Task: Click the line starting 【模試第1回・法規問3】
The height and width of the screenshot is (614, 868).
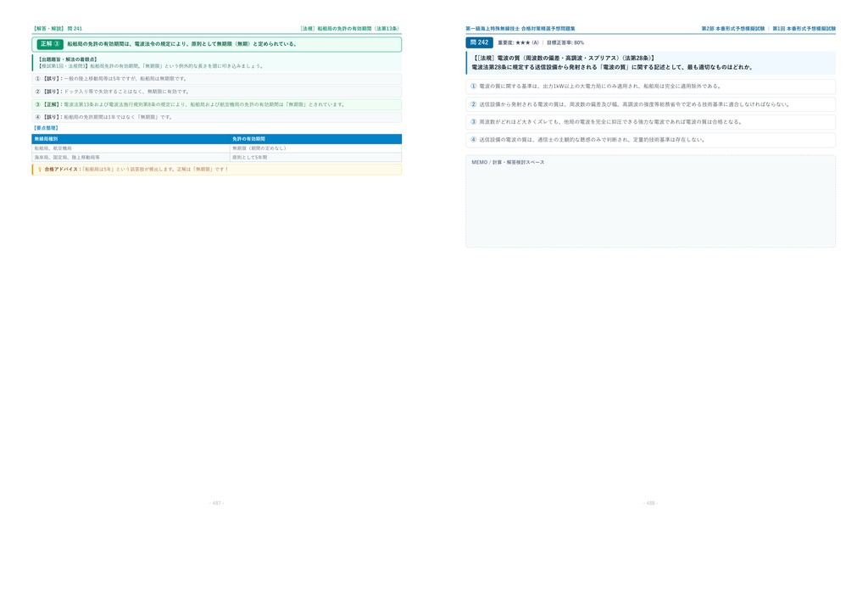Action: click(x=150, y=66)
